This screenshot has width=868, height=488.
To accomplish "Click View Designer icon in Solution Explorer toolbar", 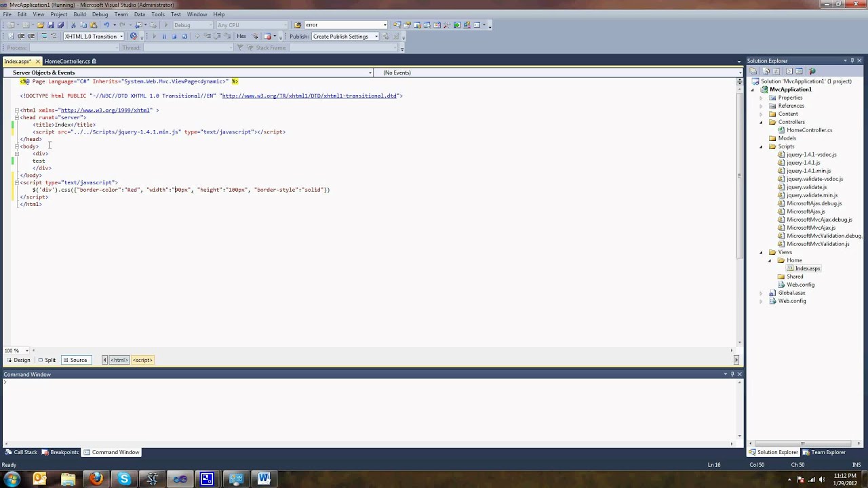I will [799, 71].
